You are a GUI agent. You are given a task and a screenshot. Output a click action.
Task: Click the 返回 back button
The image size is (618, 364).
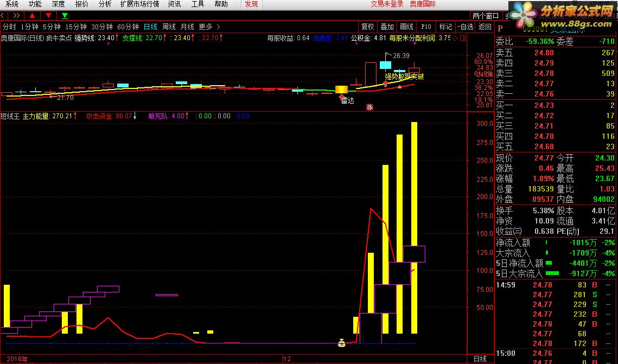pos(485,27)
